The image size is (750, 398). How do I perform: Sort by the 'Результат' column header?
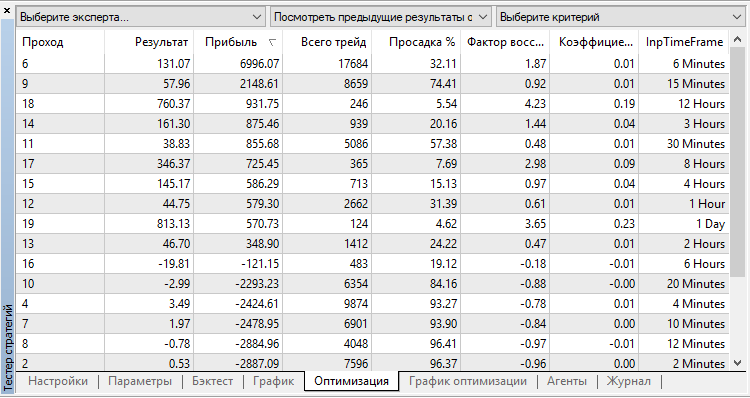pos(149,42)
